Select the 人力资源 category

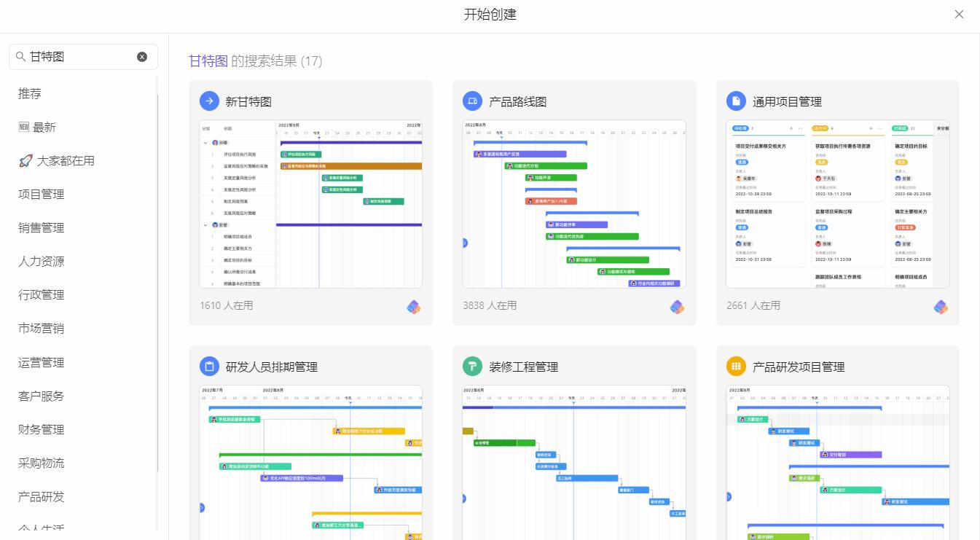pos(42,261)
